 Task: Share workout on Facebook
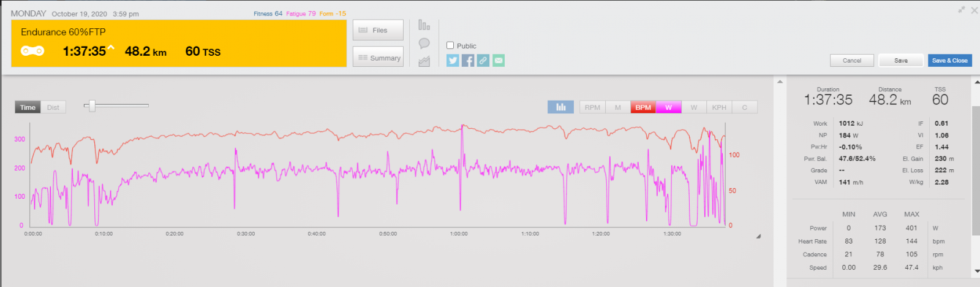tap(468, 61)
